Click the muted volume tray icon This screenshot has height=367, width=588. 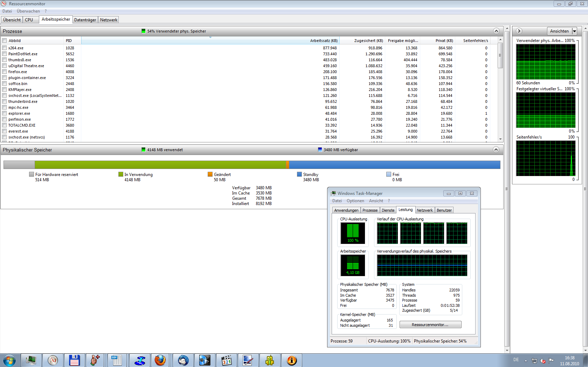543,360
